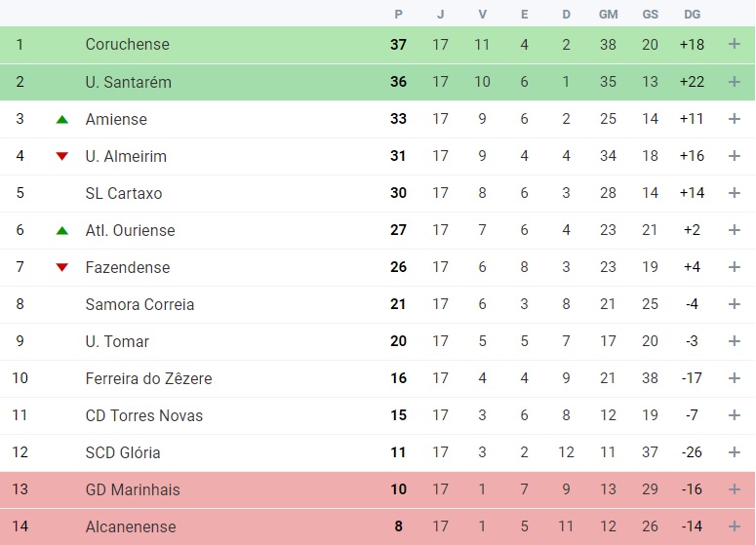The height and width of the screenshot is (545, 756).
Task: Click the GM column header
Action: pos(608,15)
